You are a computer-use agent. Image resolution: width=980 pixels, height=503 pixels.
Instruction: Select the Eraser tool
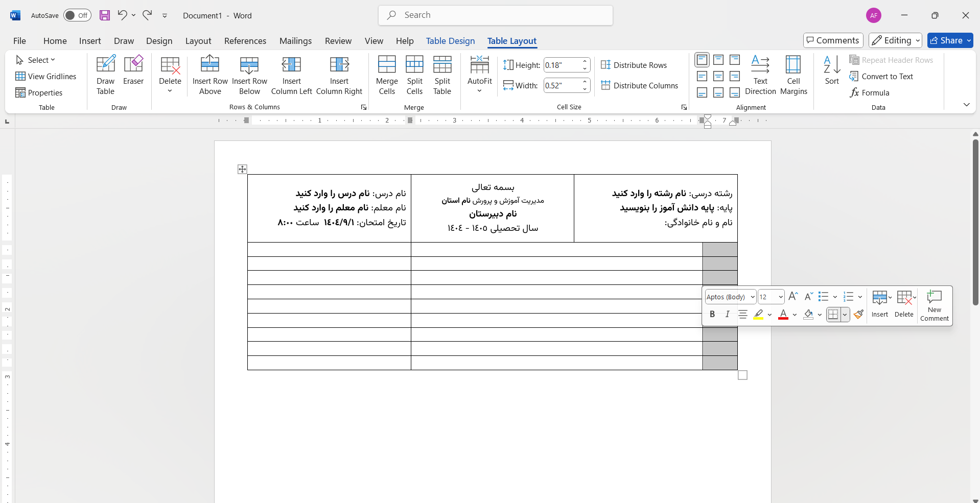(133, 70)
